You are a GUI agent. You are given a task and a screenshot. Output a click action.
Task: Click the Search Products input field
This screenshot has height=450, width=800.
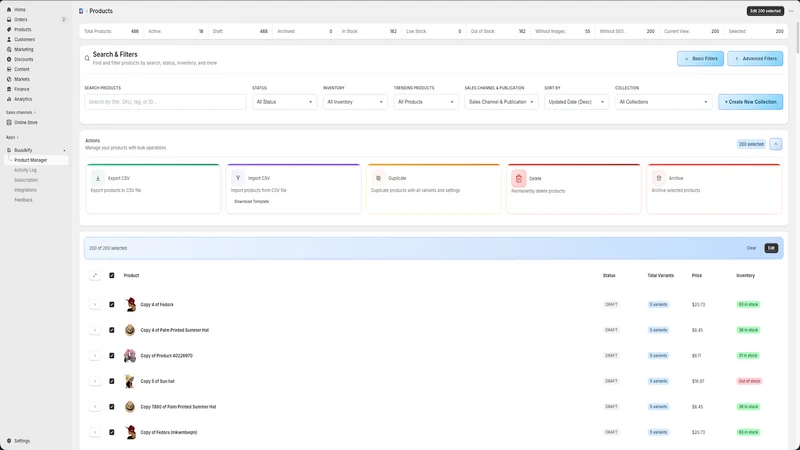pyautogui.click(x=165, y=102)
